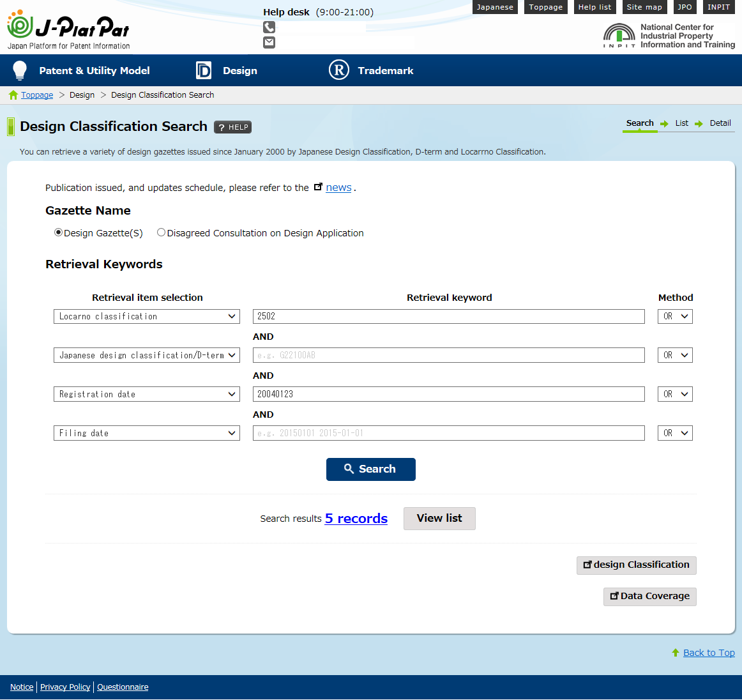Click the Filing date keyword input field
Viewport: 742px width, 700px height.
click(x=448, y=433)
